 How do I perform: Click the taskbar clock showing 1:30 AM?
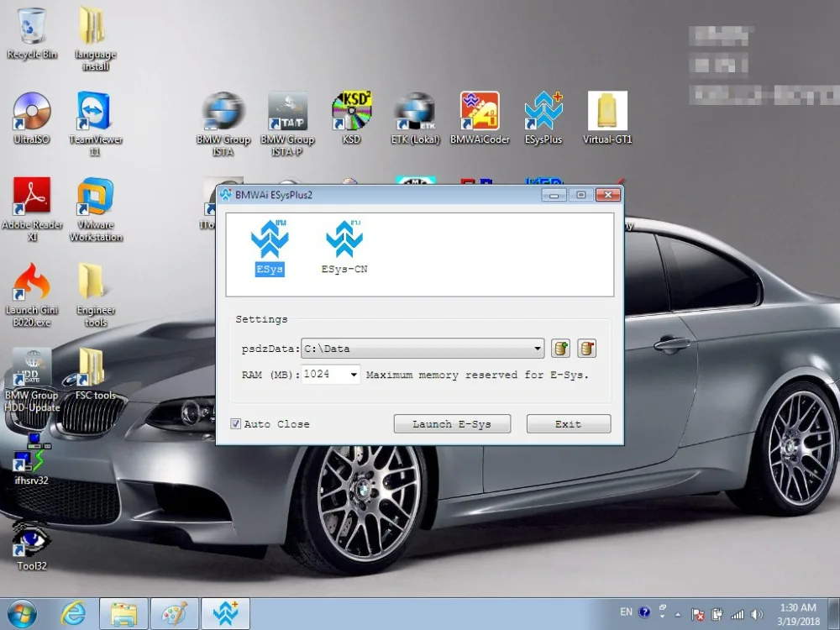tap(798, 615)
